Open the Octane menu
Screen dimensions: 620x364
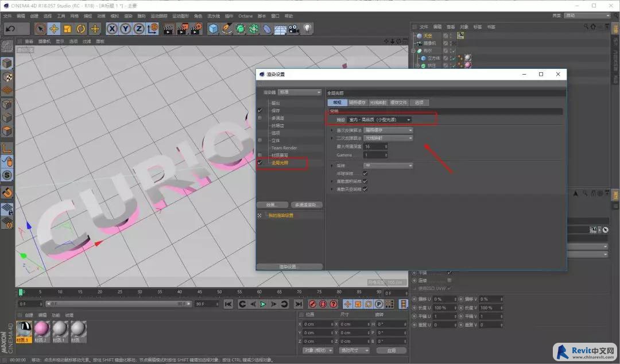coord(245,16)
